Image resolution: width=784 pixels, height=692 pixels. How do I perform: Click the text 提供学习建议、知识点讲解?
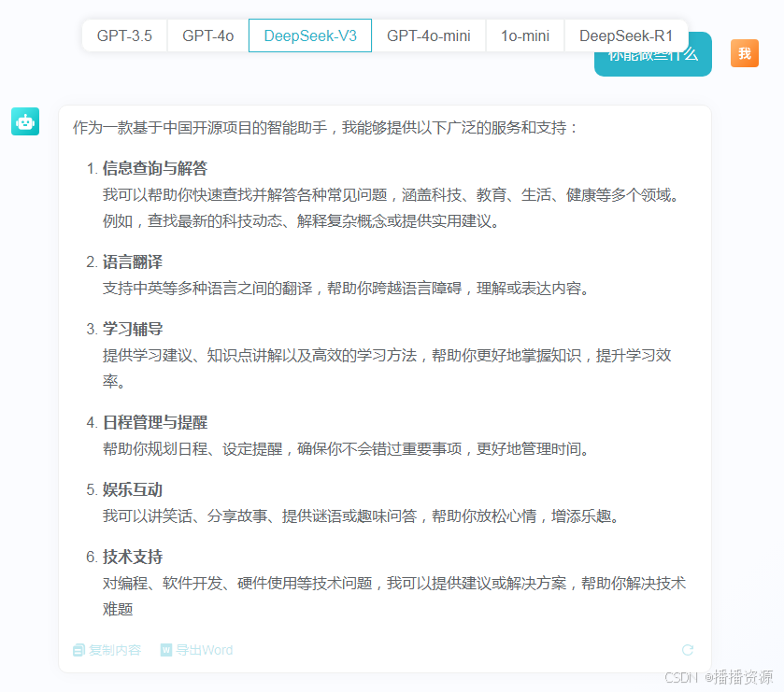(192, 355)
